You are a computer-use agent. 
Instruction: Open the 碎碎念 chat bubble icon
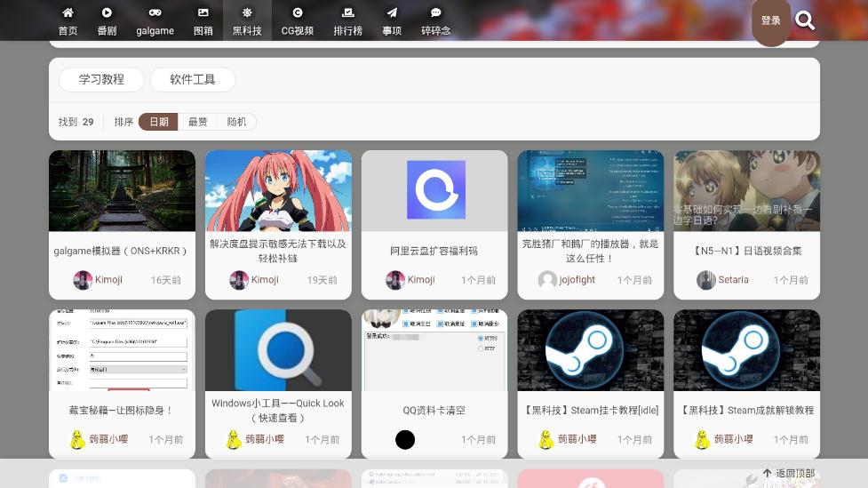pos(435,12)
